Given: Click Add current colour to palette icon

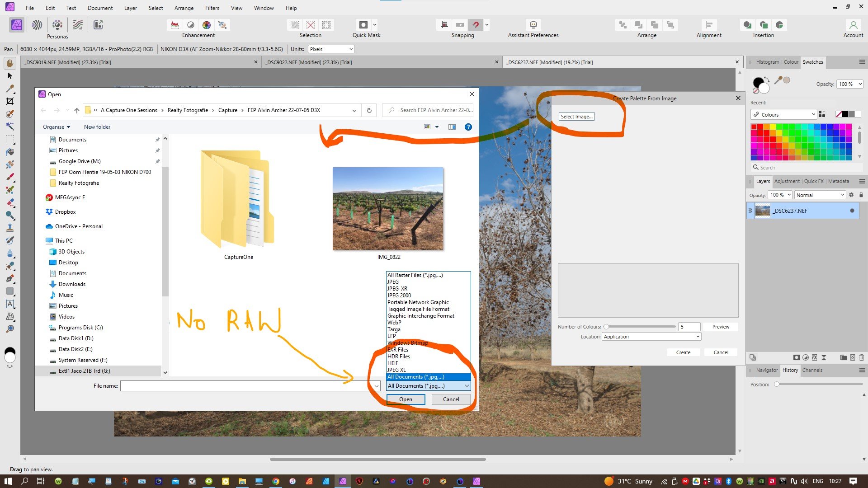Looking at the screenshot, I should 822,114.
